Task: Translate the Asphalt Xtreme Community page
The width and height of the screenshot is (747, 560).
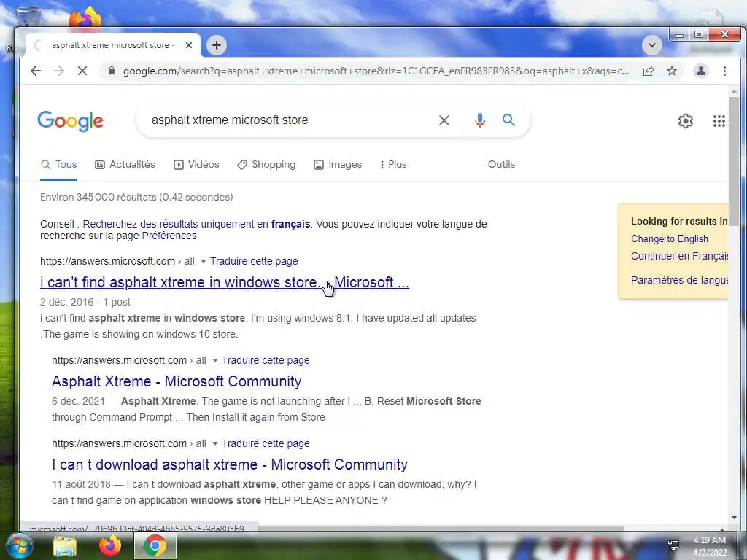Action: (266, 360)
